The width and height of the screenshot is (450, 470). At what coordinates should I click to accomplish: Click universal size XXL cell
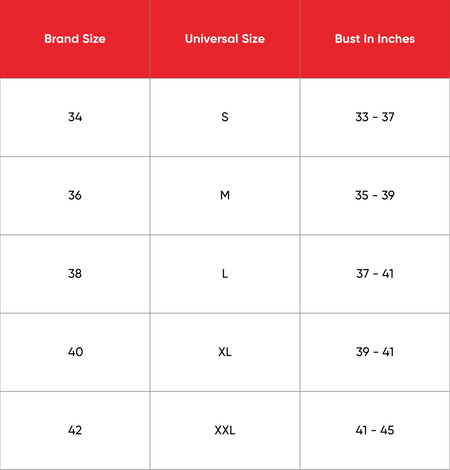pos(225,431)
